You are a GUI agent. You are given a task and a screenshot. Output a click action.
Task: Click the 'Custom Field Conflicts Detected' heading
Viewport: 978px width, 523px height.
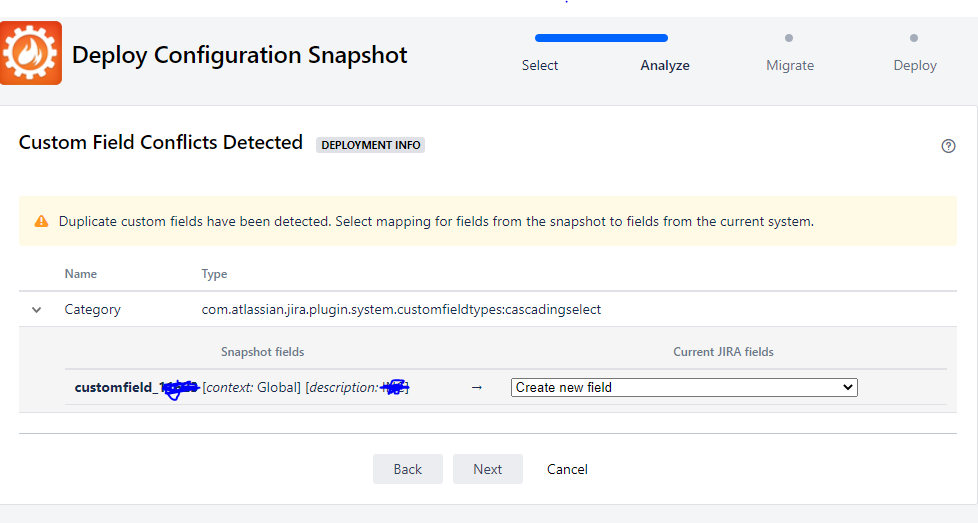(161, 143)
